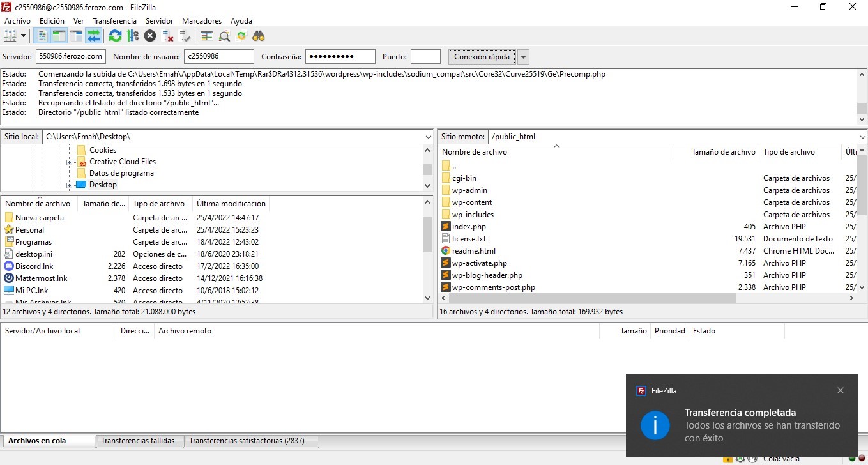
Task: Toggle the local directory tree view
Action: tap(59, 36)
